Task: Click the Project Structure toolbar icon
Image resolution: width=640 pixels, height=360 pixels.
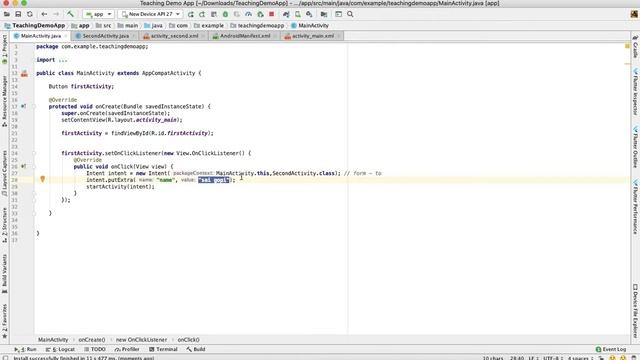Action: [x=324, y=14]
